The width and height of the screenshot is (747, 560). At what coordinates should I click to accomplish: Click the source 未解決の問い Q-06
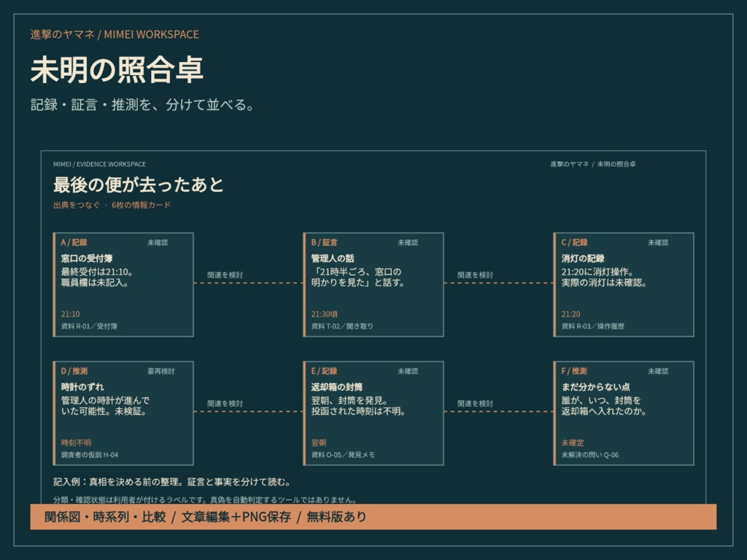[x=589, y=455]
